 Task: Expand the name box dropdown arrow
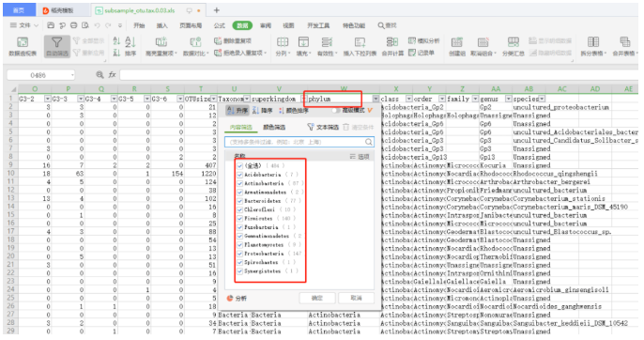72,75
